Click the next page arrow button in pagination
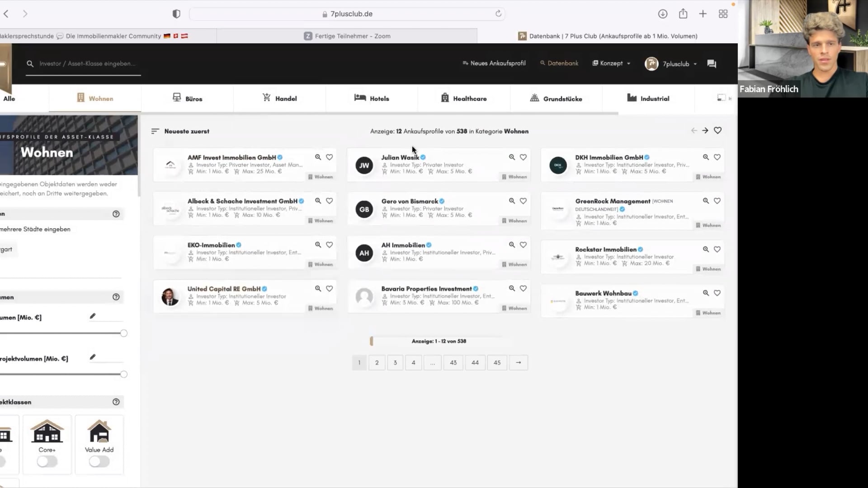 coord(519,362)
